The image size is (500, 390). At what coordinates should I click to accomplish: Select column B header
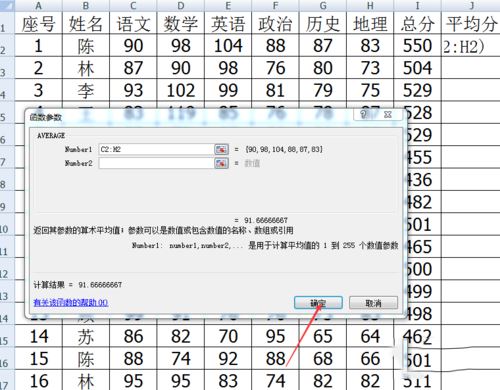point(86,6)
